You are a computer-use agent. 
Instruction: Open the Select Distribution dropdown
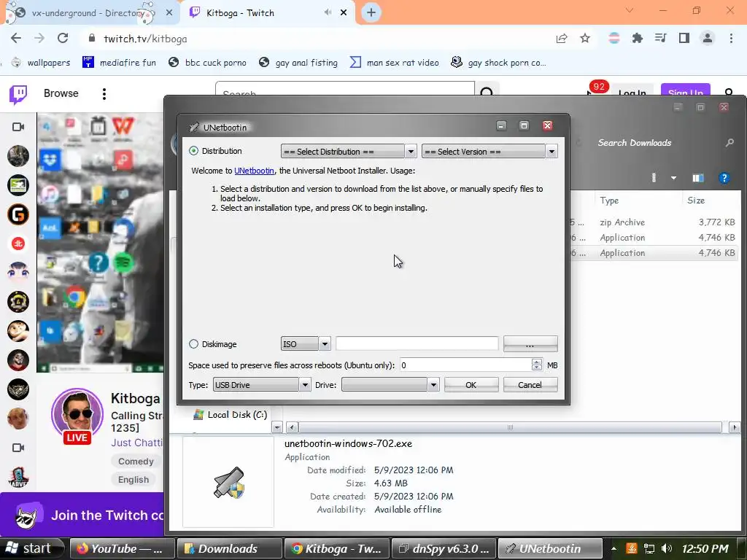point(348,152)
